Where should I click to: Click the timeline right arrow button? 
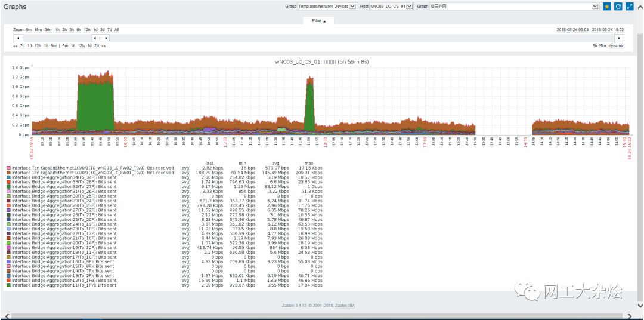[620, 38]
